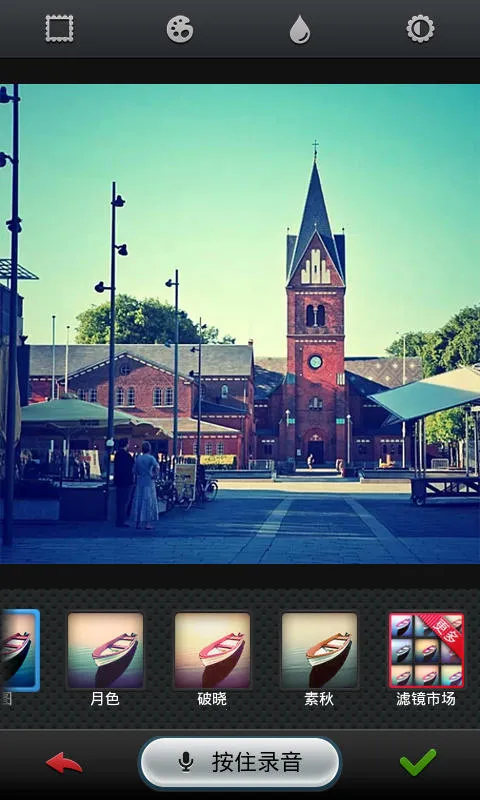Apply the 月色 filter thumbnail

tap(106, 651)
